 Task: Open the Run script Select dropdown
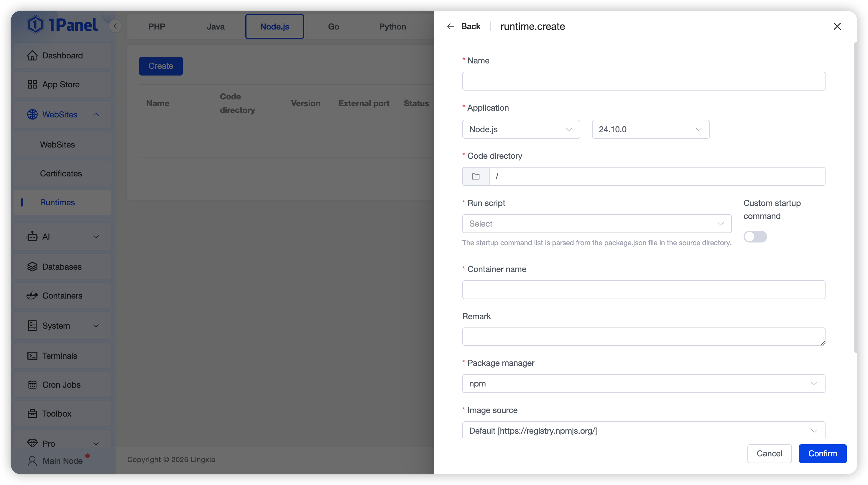coord(596,224)
